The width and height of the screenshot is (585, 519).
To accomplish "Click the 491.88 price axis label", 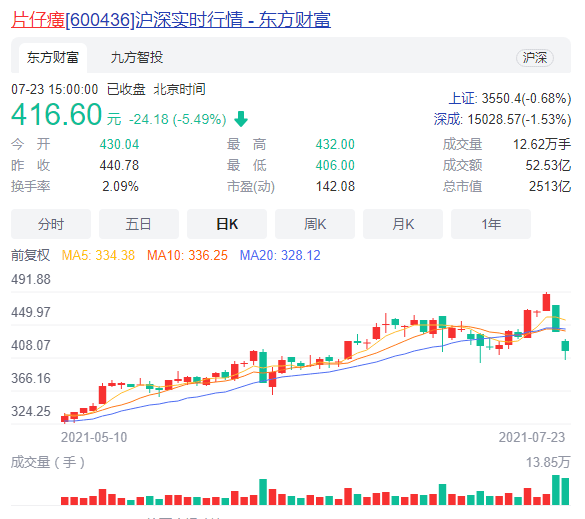I will point(31,279).
